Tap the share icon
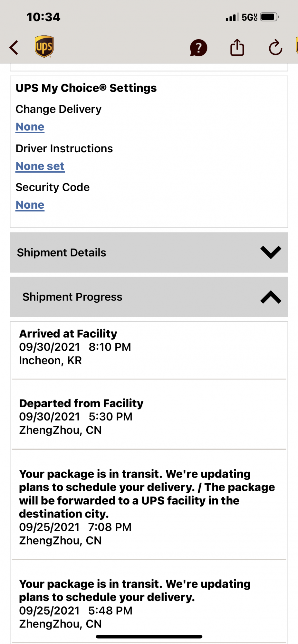 coord(237,48)
